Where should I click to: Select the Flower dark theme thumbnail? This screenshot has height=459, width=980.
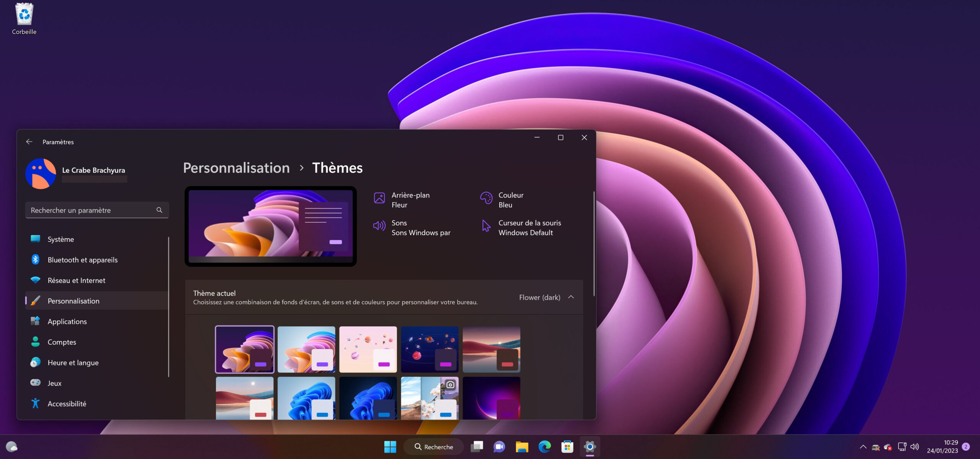pyautogui.click(x=245, y=350)
